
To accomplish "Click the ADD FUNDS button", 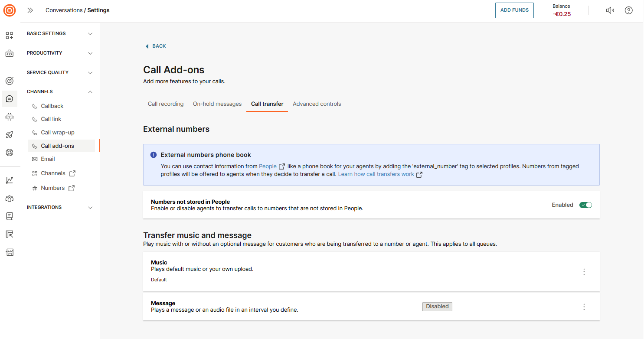I will click(514, 10).
